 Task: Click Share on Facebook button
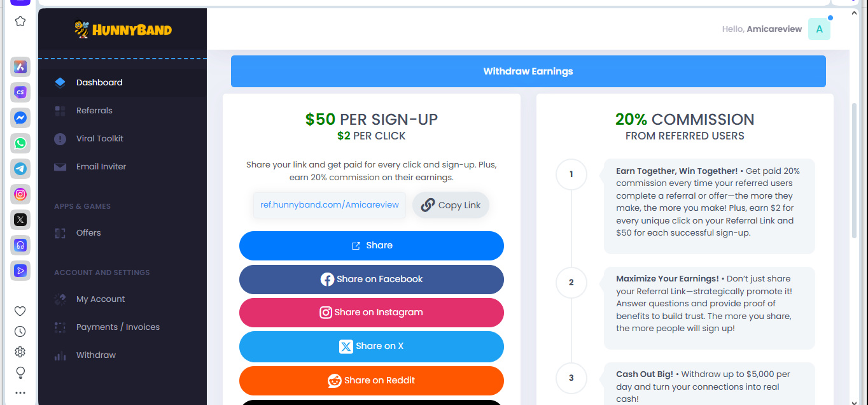click(x=372, y=279)
